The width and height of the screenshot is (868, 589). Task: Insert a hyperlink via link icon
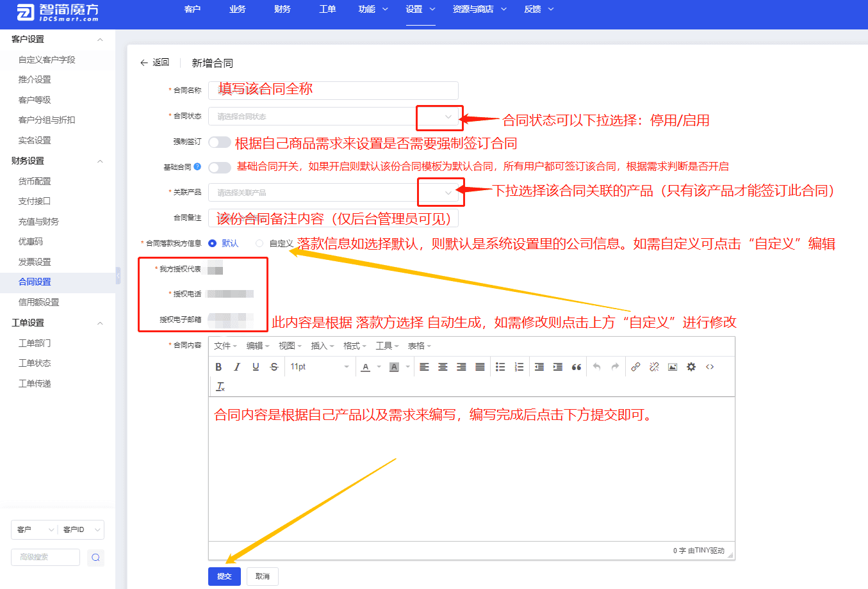coord(635,367)
